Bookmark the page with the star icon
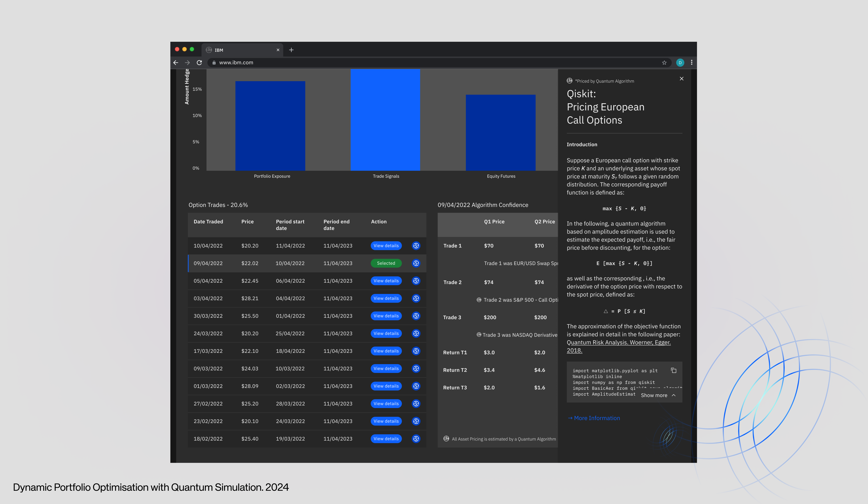 tap(664, 63)
